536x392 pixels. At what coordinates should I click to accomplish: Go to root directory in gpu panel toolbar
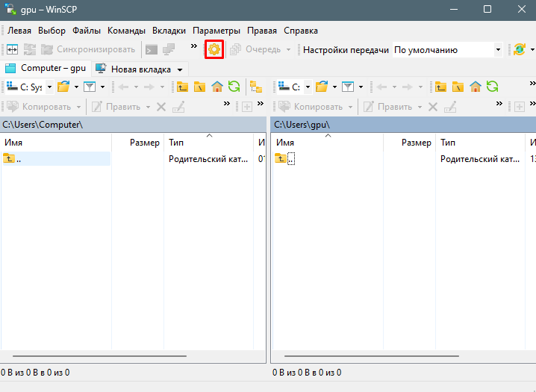click(458, 87)
